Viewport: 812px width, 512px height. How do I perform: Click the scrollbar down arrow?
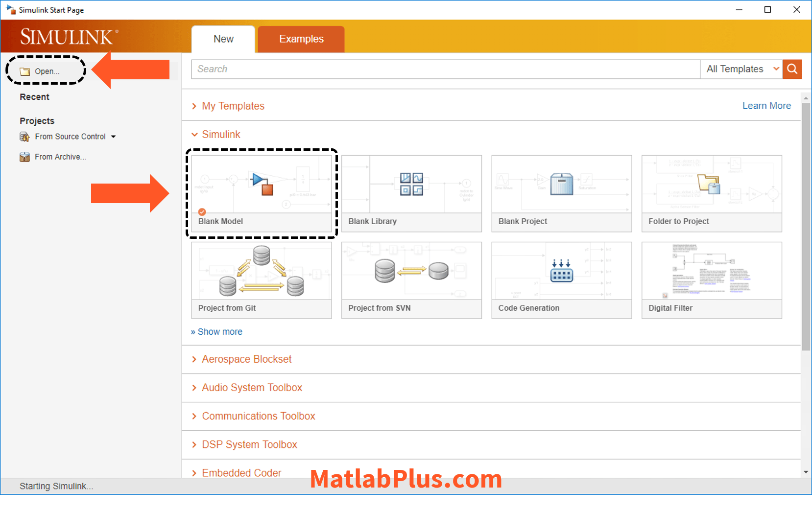[806, 472]
